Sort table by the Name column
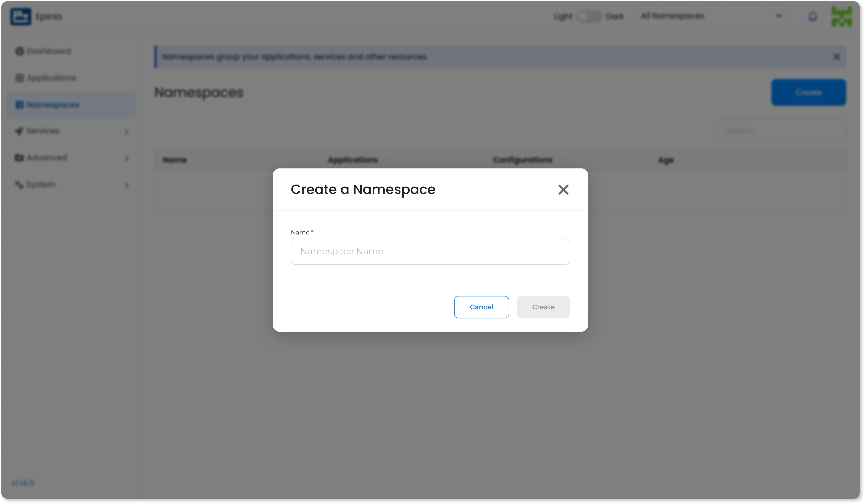The height and width of the screenshot is (504, 865). 174,160
